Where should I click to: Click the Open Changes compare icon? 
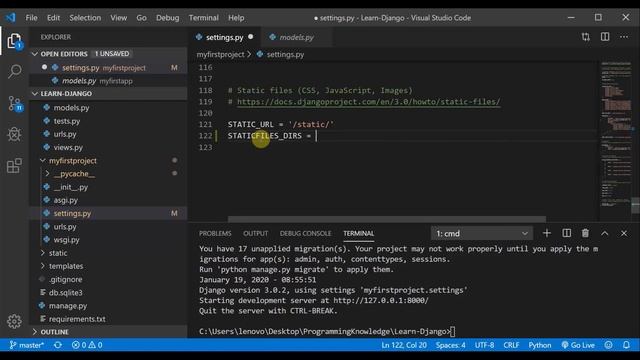point(586,37)
